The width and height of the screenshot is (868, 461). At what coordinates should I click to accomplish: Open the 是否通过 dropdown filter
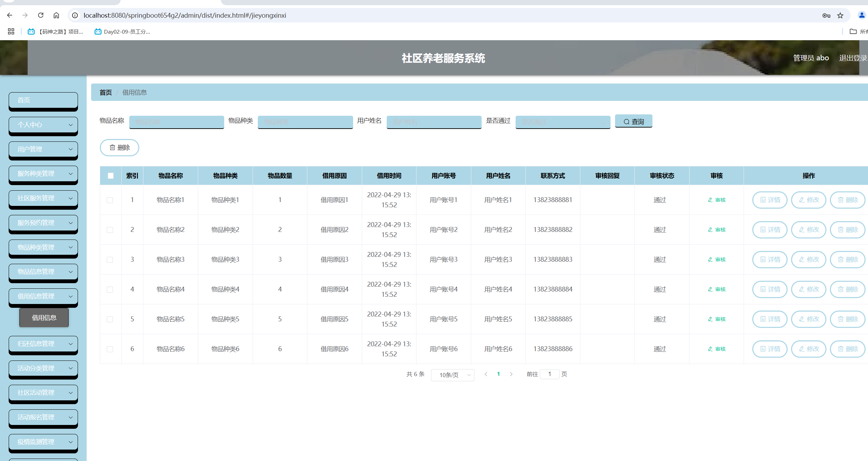563,122
